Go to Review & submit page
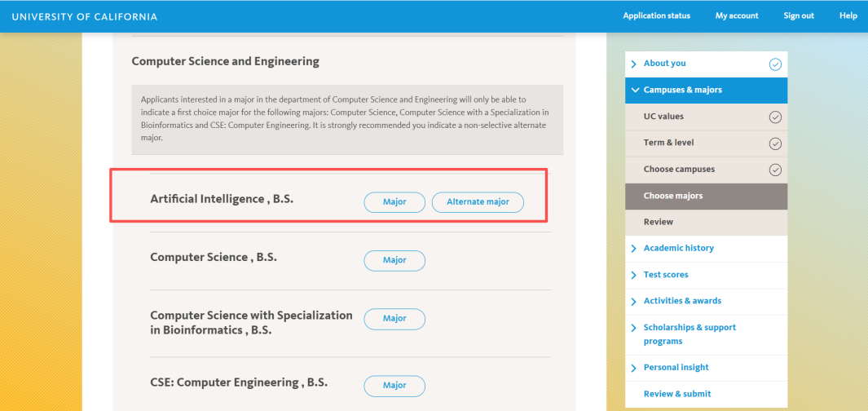 point(676,394)
